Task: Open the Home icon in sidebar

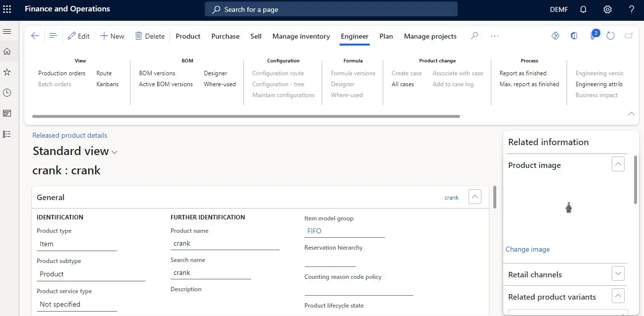Action: pos(7,52)
